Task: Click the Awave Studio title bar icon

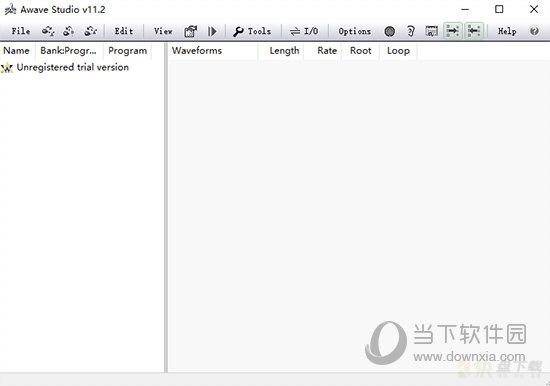Action: (x=10, y=9)
